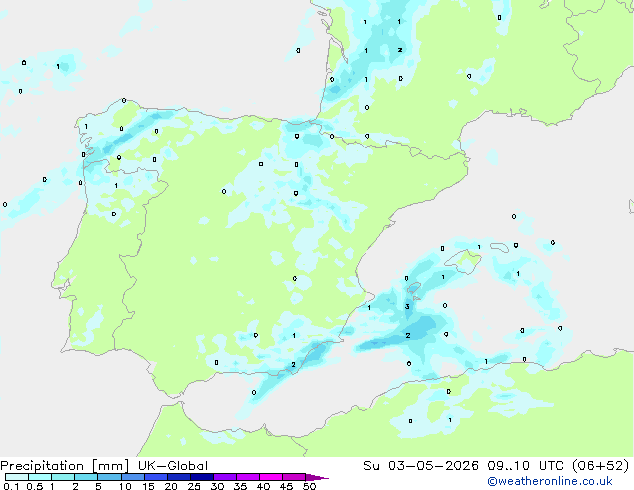Open the weatheronline.co.uk copyright link
The image size is (634, 490).
click(x=550, y=481)
